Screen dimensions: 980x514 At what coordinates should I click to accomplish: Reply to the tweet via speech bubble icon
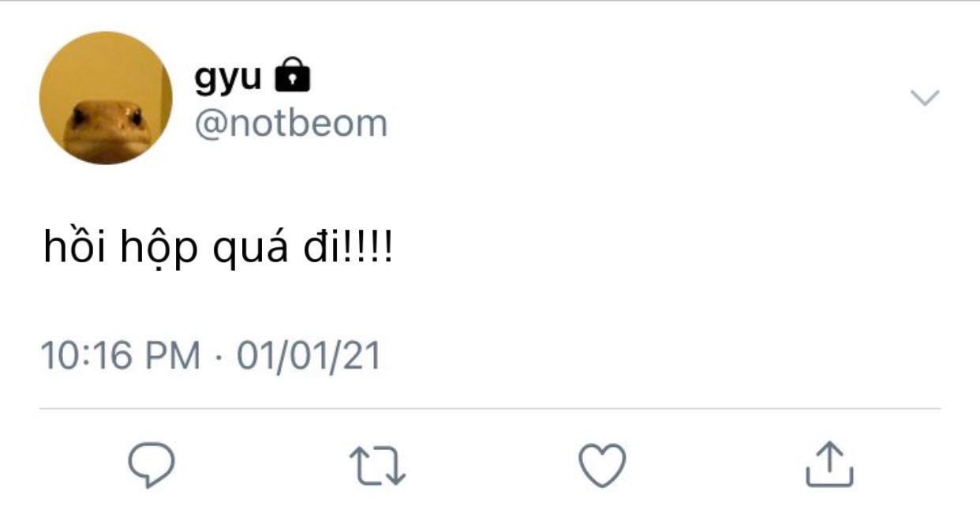tap(151, 464)
